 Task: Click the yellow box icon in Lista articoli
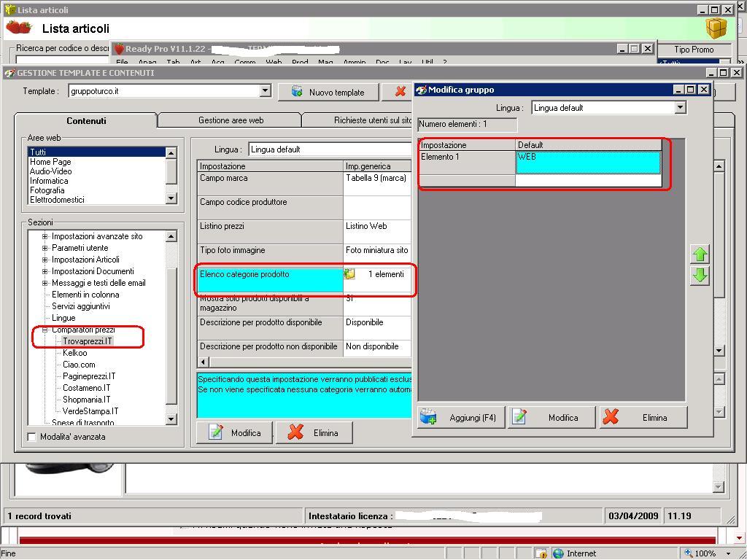[716, 28]
